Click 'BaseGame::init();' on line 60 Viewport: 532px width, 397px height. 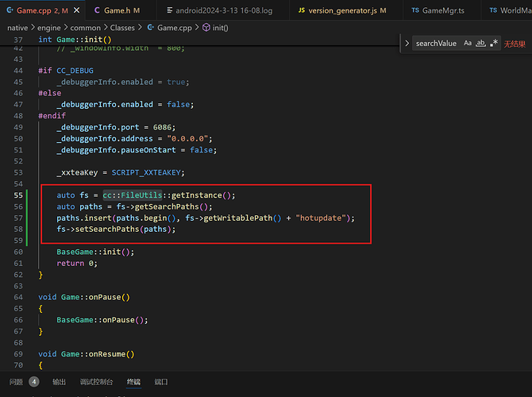pyautogui.click(x=95, y=252)
